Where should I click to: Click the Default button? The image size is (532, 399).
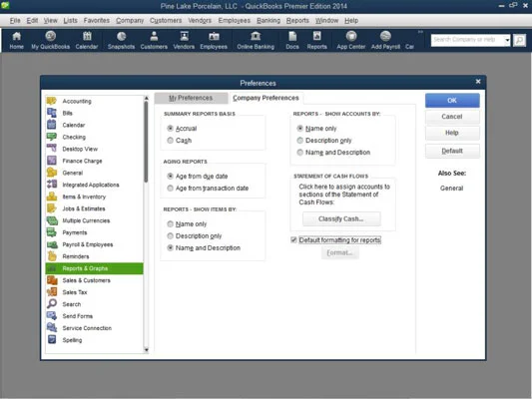tap(452, 151)
